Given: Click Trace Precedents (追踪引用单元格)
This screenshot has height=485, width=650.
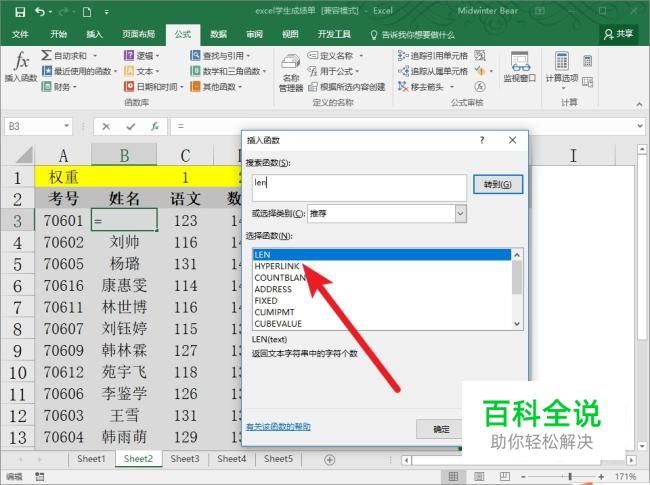Looking at the screenshot, I should point(432,56).
